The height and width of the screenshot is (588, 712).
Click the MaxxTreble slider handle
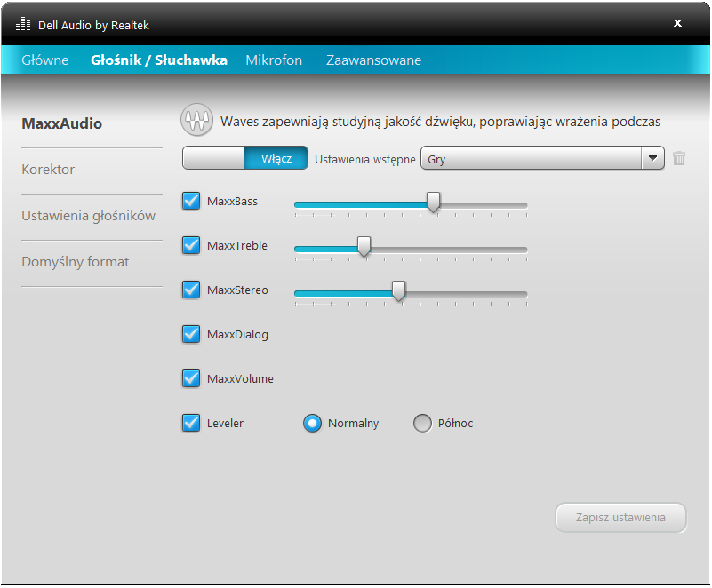(364, 246)
